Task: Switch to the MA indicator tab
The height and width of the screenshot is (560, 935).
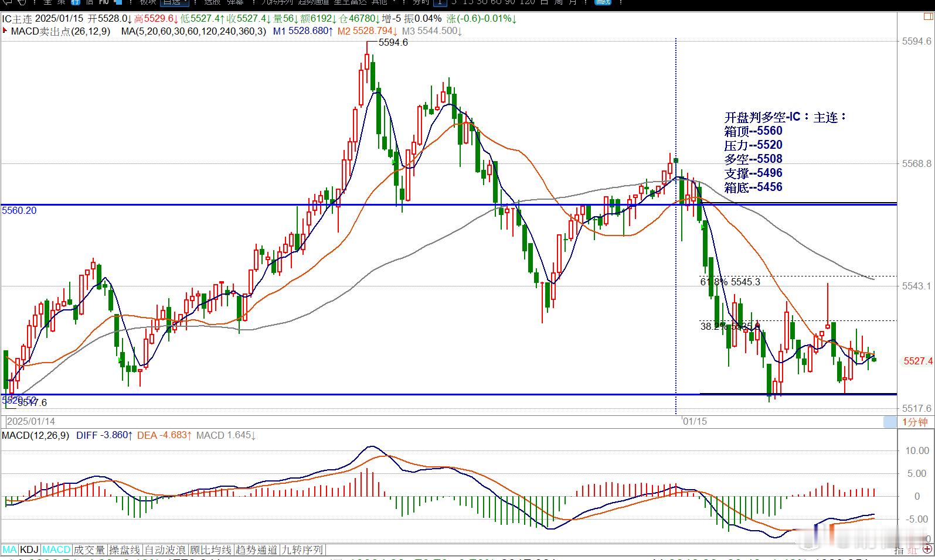Action: (x=9, y=550)
